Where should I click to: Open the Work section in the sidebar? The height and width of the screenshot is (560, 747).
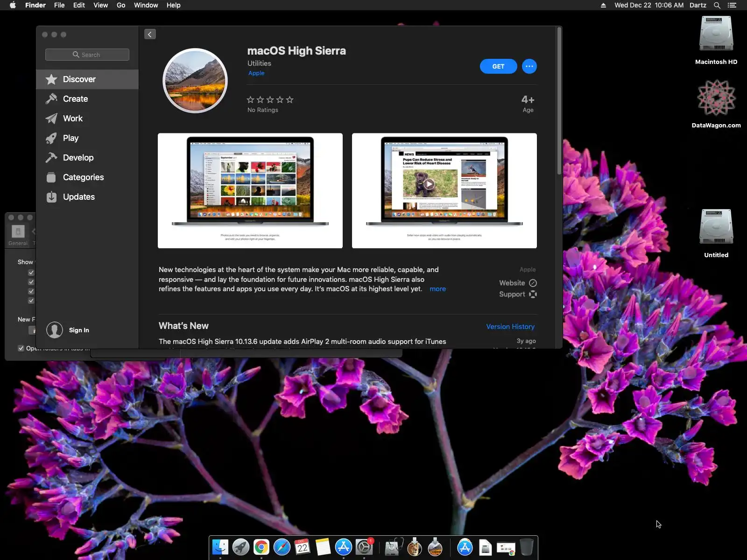[x=87, y=119]
